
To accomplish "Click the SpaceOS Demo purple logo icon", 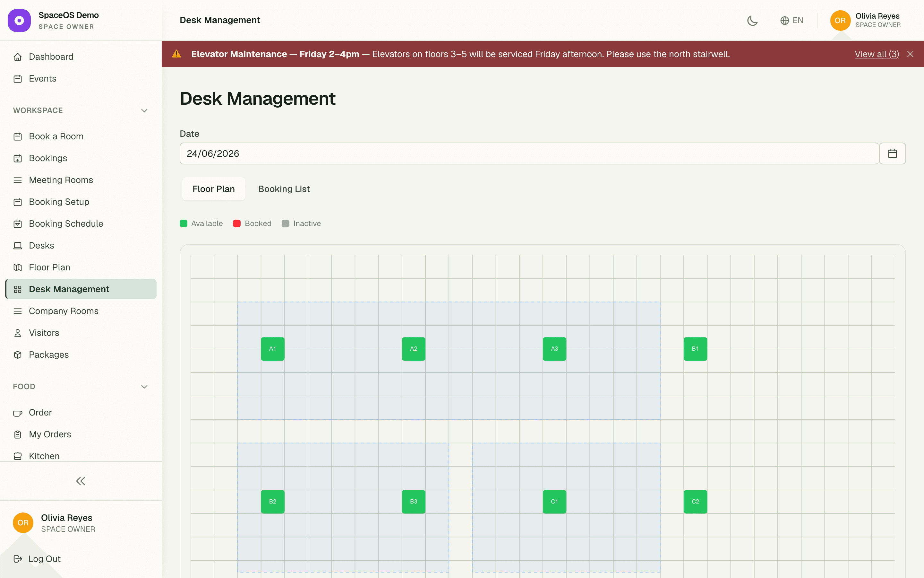I will tap(19, 21).
